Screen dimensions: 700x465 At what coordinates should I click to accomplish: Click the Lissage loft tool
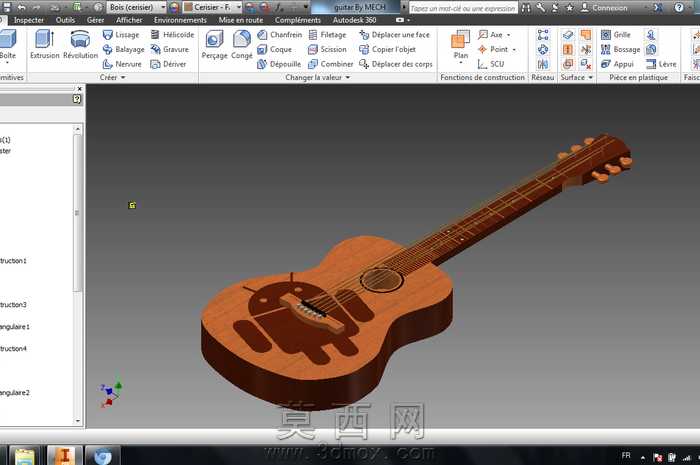point(121,34)
